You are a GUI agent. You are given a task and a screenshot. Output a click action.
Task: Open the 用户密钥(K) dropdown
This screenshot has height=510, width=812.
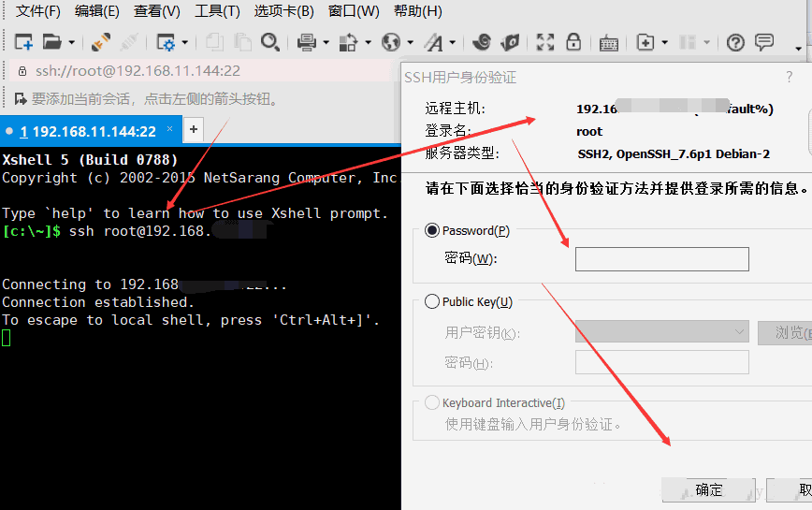661,331
